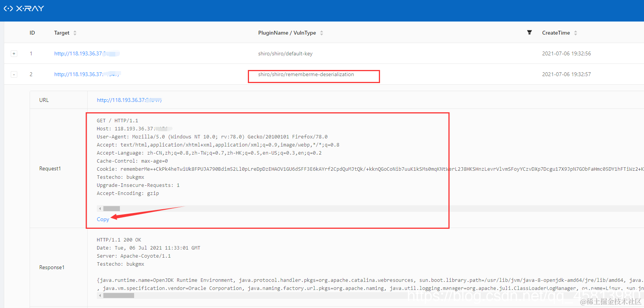Image resolution: width=644 pixels, height=308 pixels.
Task: Click the response Testecho: bukgmx line
Action: 120,264
